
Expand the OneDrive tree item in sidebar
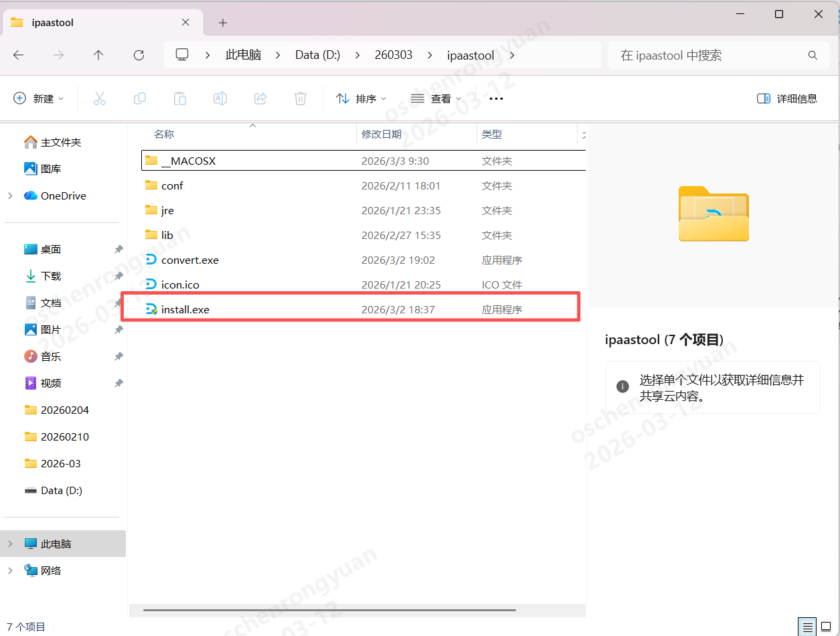pyautogui.click(x=9, y=195)
